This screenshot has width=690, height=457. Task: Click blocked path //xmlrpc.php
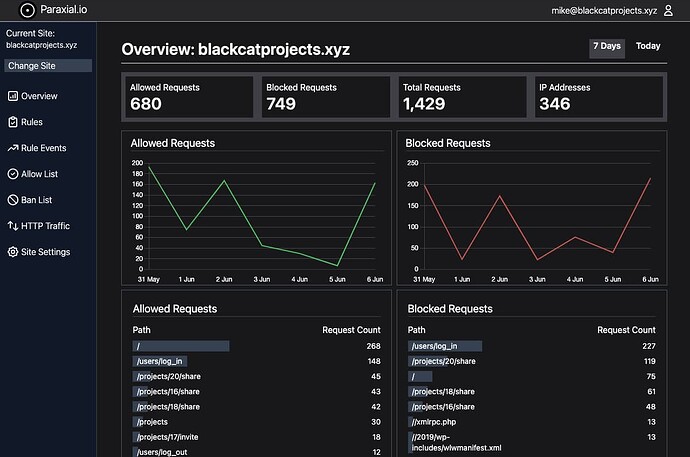point(532,422)
